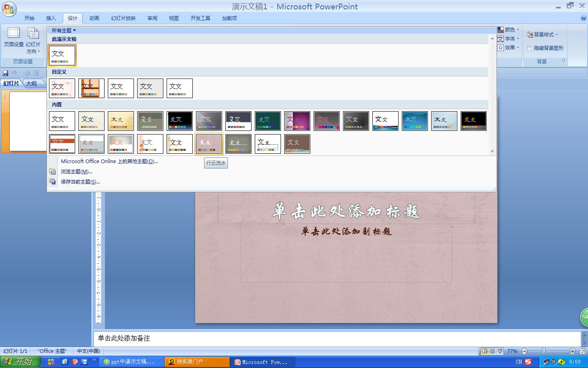588x368 pixels.
Task: Click the Undo arrow icon
Action: (14, 73)
